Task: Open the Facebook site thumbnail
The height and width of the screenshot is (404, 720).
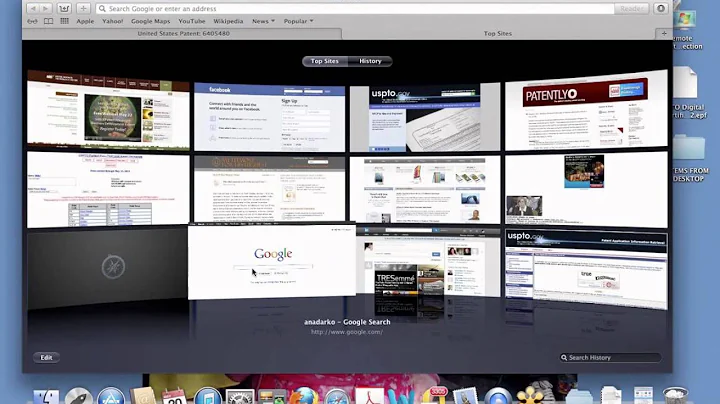Action: pyautogui.click(x=270, y=118)
